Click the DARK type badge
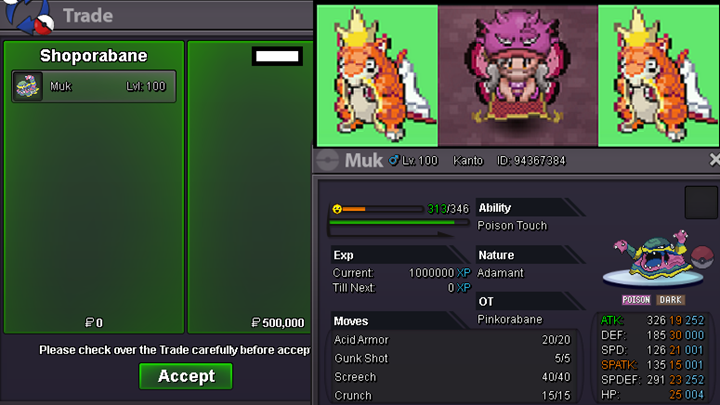Image resolution: width=720 pixels, height=405 pixels. click(670, 300)
